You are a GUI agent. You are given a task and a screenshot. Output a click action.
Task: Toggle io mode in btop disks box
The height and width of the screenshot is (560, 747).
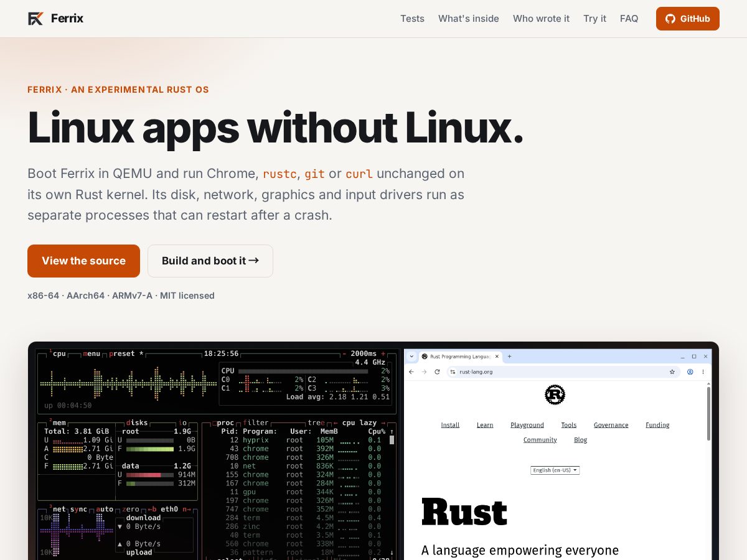pyautogui.click(x=182, y=423)
